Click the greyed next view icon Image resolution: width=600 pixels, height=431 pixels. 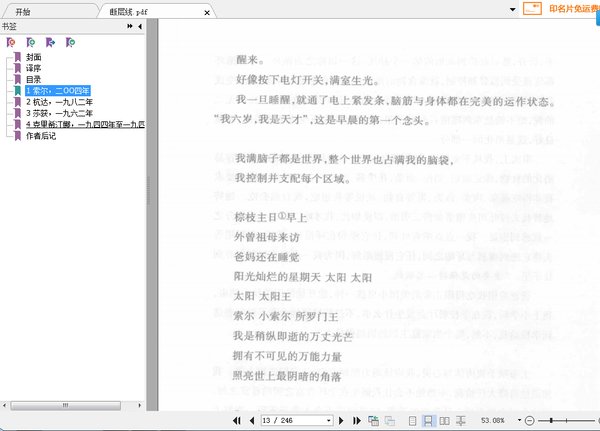pyautogui.click(x=390, y=421)
